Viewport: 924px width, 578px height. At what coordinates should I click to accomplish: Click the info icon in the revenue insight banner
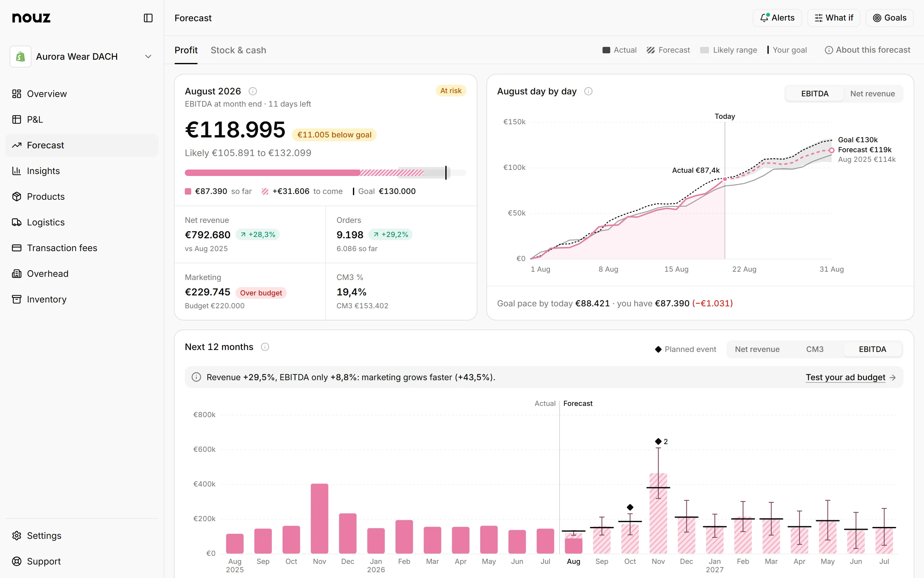click(x=196, y=377)
